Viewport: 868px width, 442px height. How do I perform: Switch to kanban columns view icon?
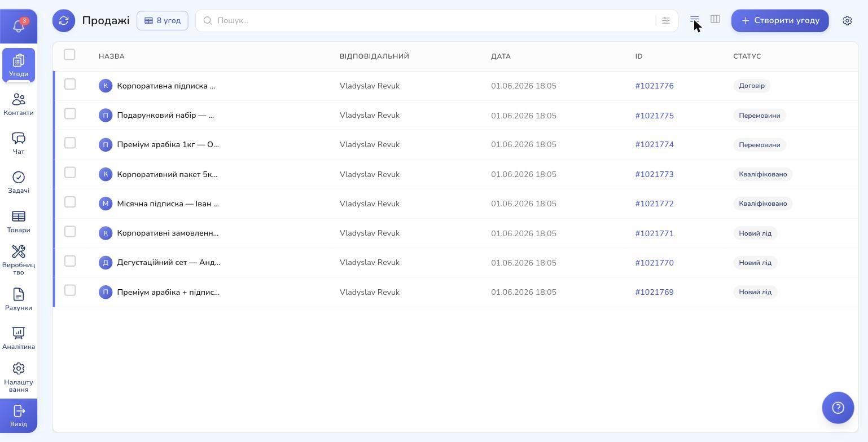(715, 19)
